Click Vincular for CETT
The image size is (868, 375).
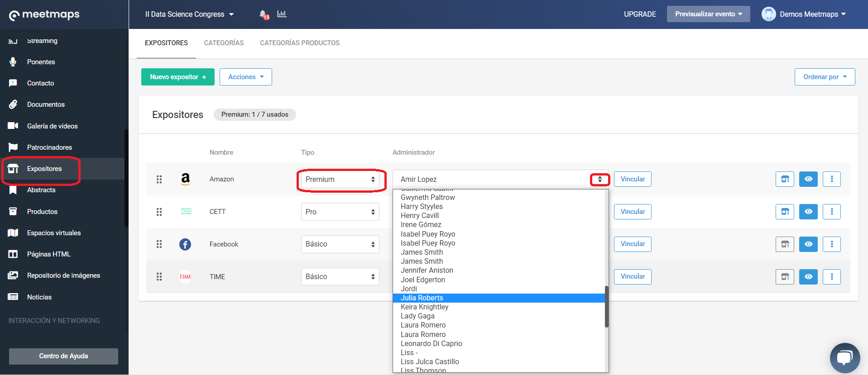(x=633, y=212)
